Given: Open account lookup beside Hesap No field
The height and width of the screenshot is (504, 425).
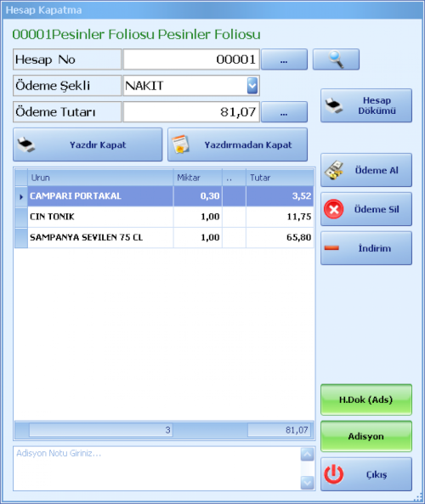Looking at the screenshot, I should pos(284,59).
